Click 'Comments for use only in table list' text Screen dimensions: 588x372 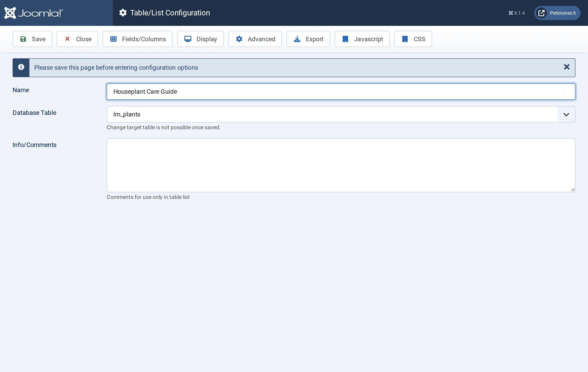[x=148, y=197]
